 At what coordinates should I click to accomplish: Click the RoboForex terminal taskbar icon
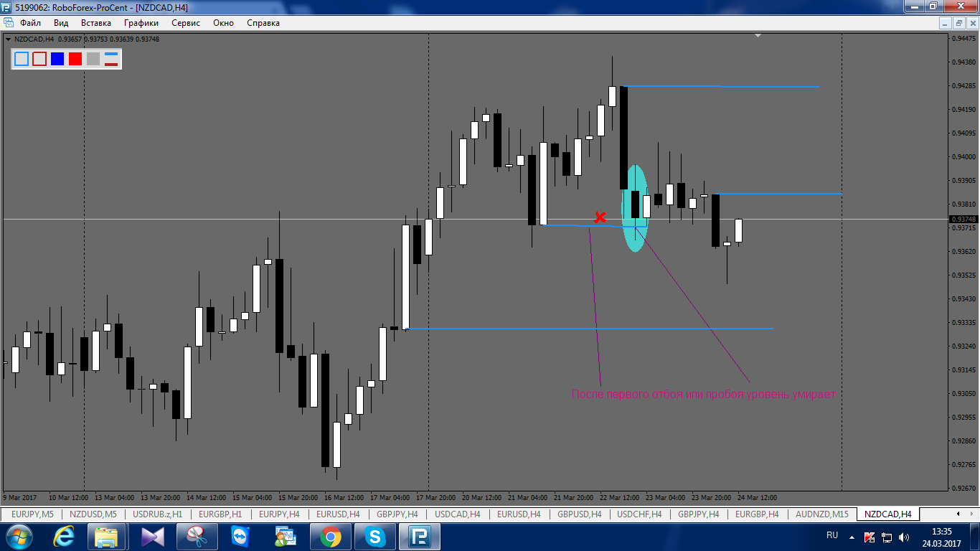(x=420, y=536)
